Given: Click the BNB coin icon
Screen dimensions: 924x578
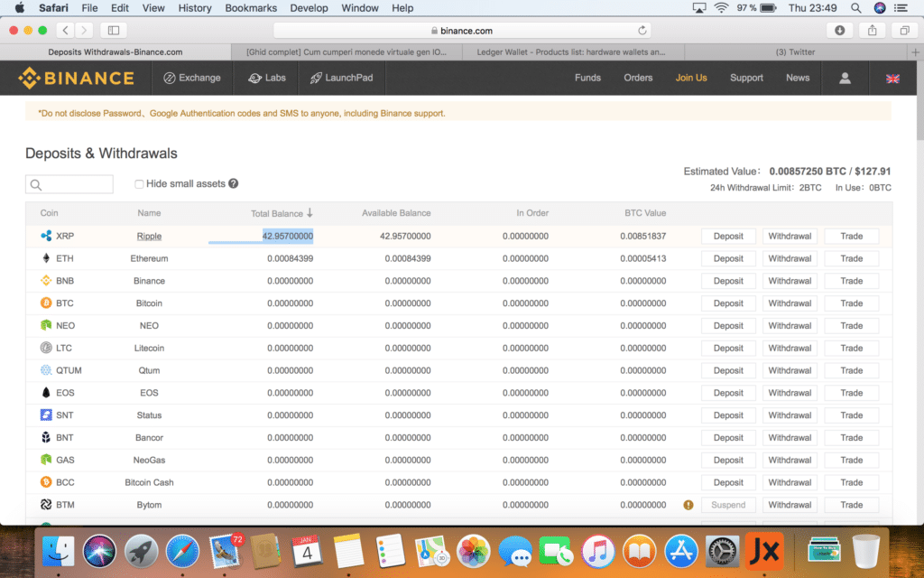Looking at the screenshot, I should click(x=46, y=281).
